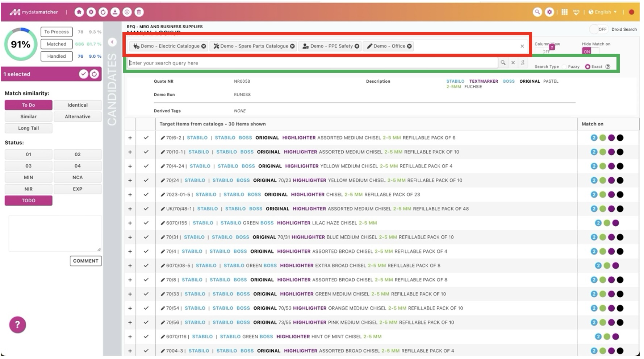This screenshot has height=359, width=644.
Task: Expand the row for item 70/24
Action: (x=130, y=181)
